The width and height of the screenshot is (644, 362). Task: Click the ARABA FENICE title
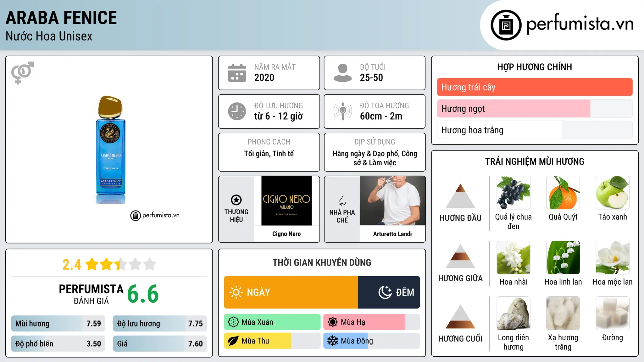point(61,18)
